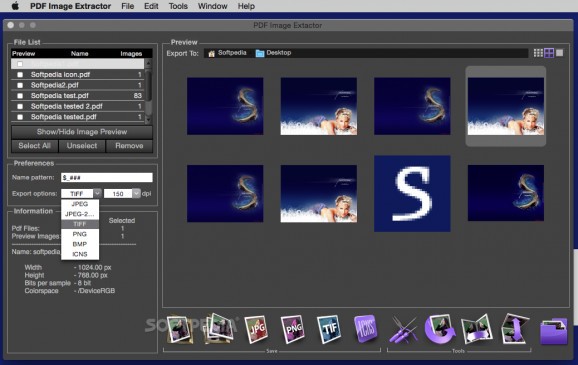The image size is (578, 365).
Task: Select the Softpedia test.pdf file name
Action: 60,96
